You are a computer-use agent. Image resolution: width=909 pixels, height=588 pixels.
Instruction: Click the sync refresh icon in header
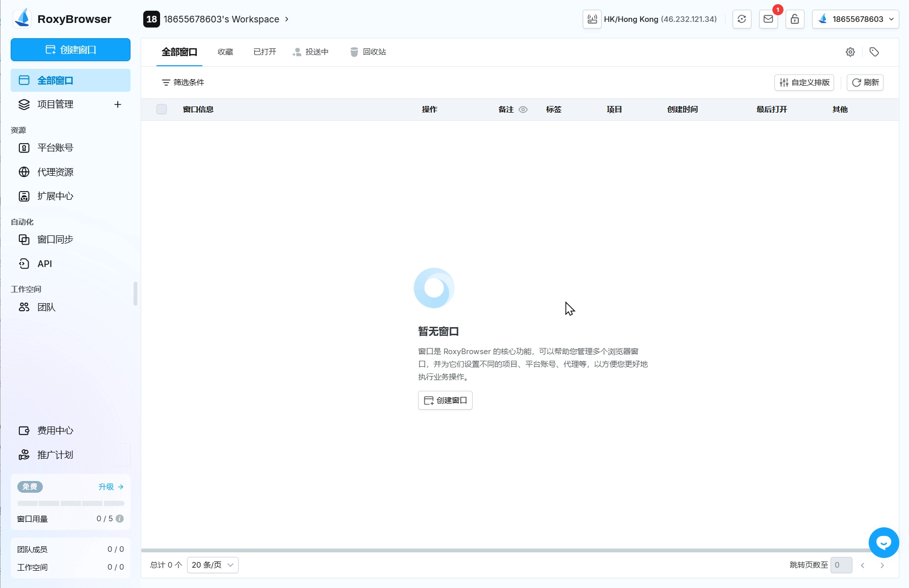coord(742,19)
